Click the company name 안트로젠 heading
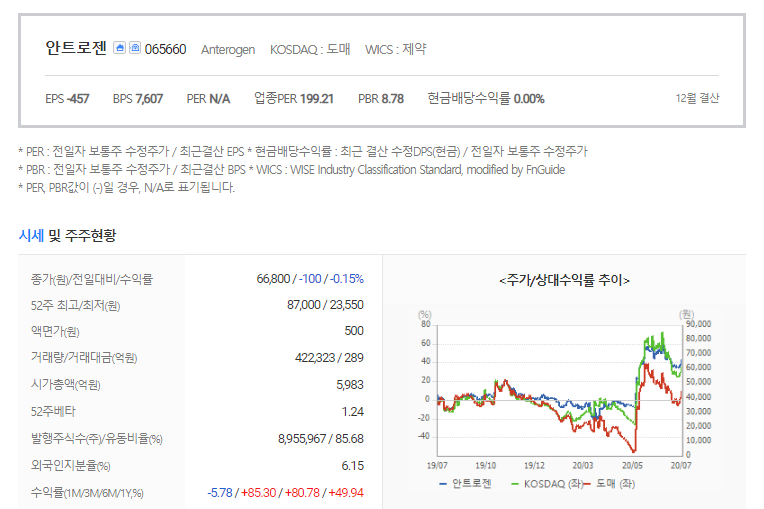Screen dimensions: 764x509 coord(76,48)
